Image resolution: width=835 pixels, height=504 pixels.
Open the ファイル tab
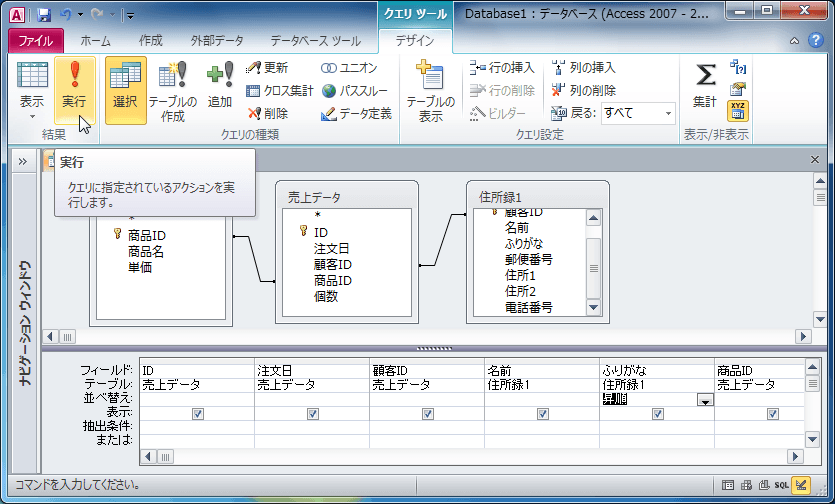click(36, 40)
